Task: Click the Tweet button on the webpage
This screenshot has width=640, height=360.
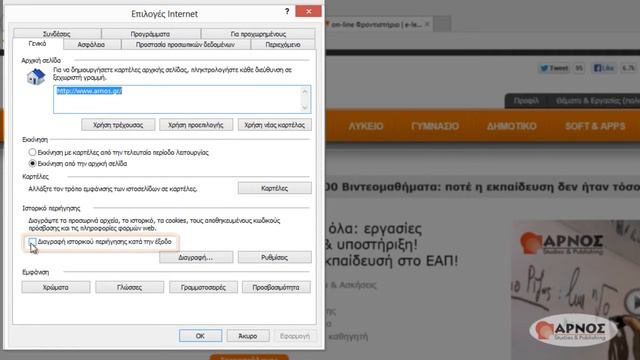Action: tap(554, 68)
